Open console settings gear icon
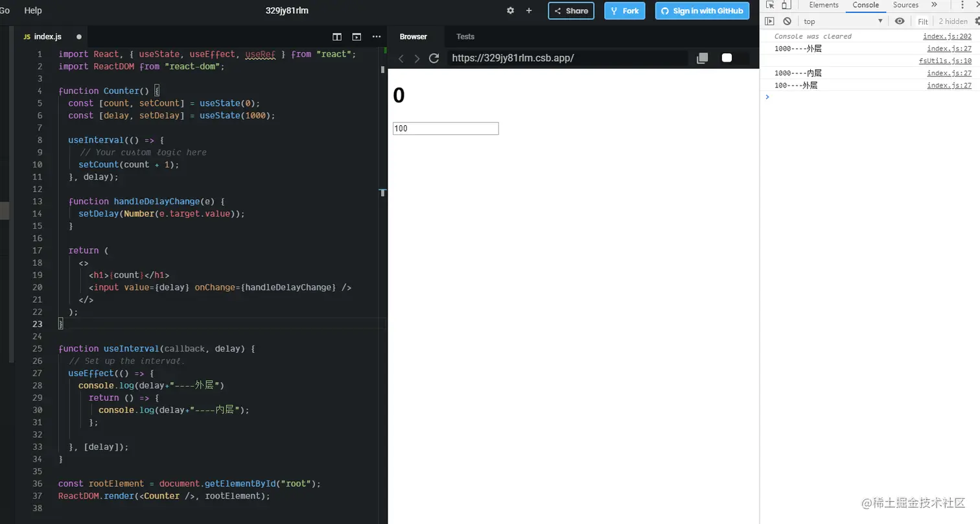The width and height of the screenshot is (980, 524). click(x=977, y=21)
